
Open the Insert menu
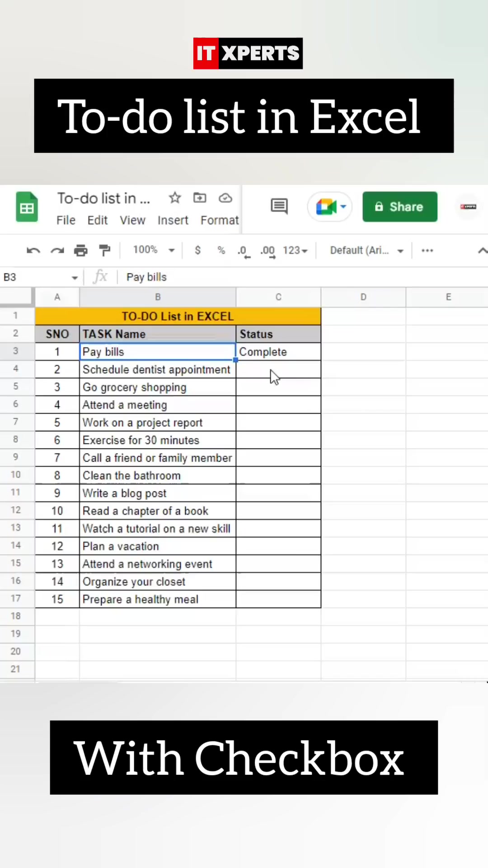coord(173,220)
